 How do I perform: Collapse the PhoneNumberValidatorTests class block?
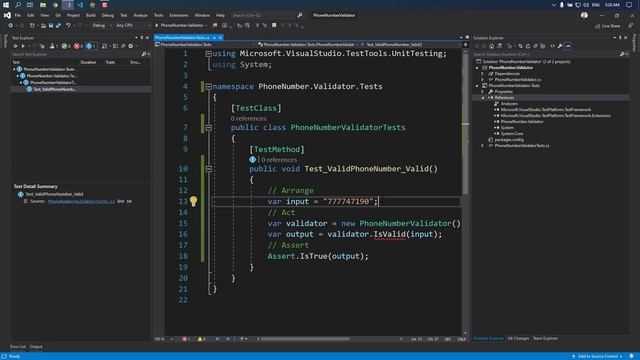click(209, 127)
